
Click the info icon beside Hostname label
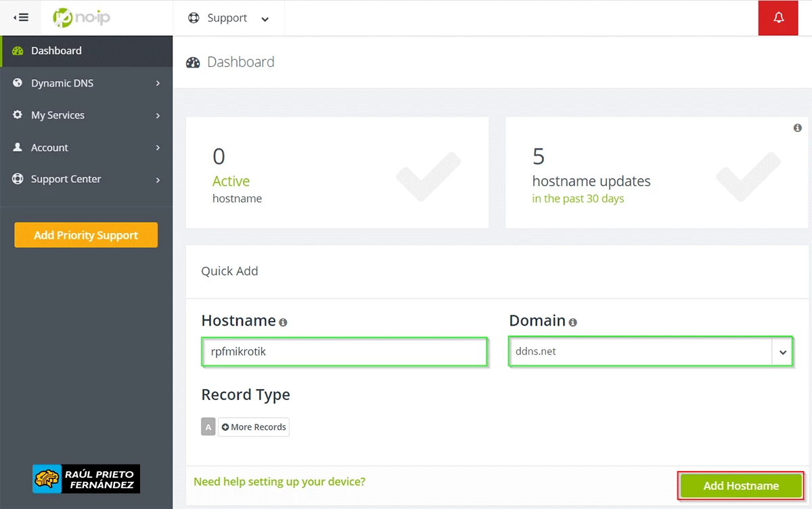(283, 323)
